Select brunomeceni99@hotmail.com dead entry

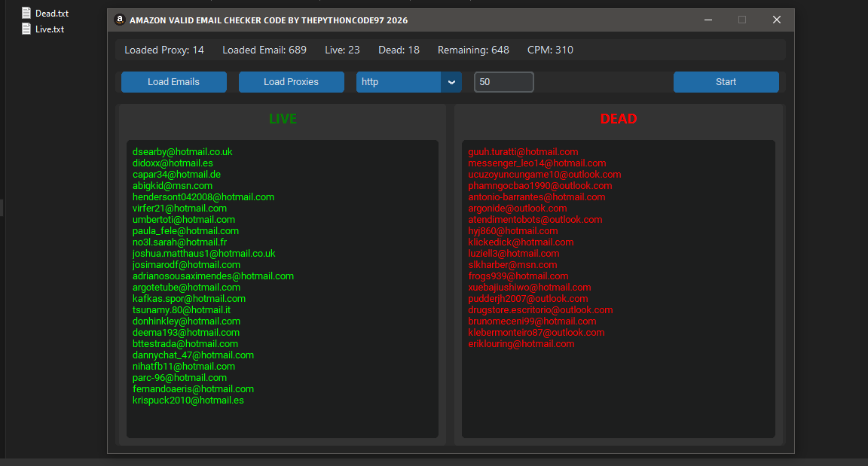[532, 321]
